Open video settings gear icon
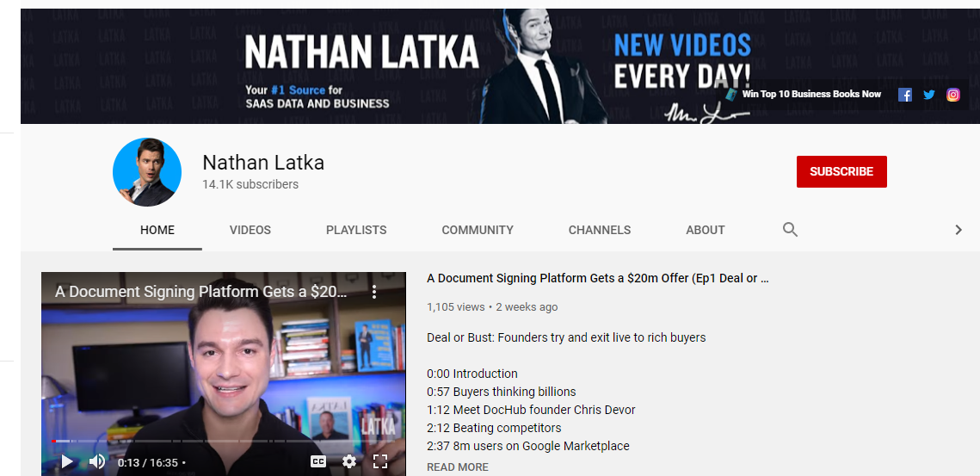The height and width of the screenshot is (476, 980). click(x=349, y=461)
